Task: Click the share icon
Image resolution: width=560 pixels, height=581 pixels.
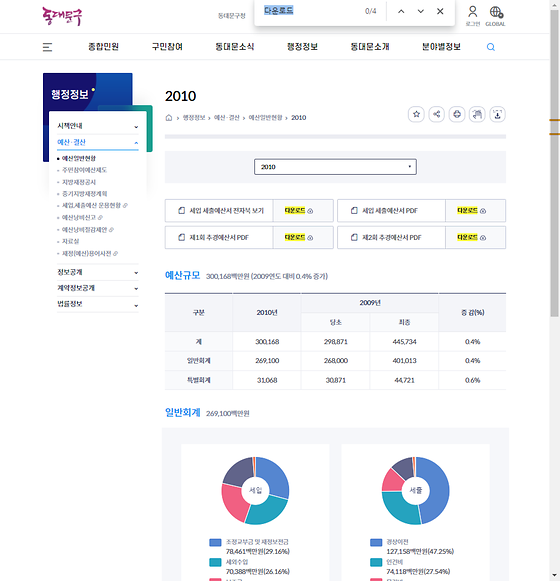Action: point(437,114)
